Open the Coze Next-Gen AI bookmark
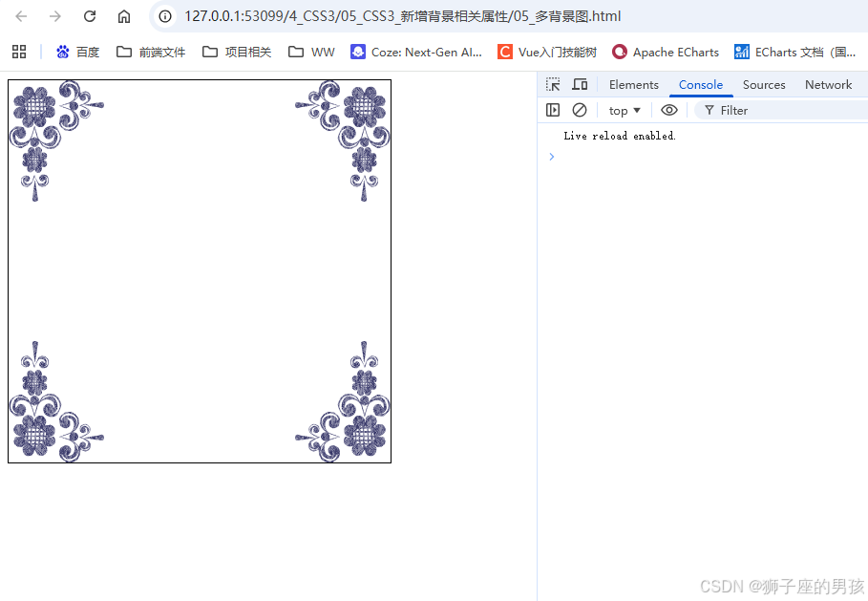The image size is (868, 601). pos(416,52)
